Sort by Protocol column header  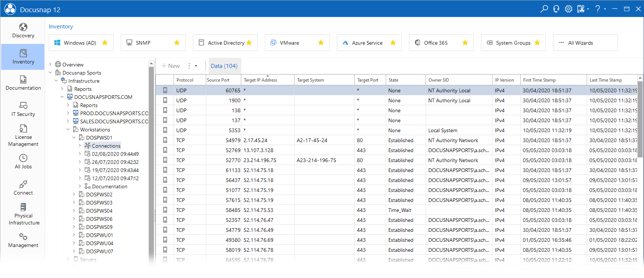click(190, 80)
